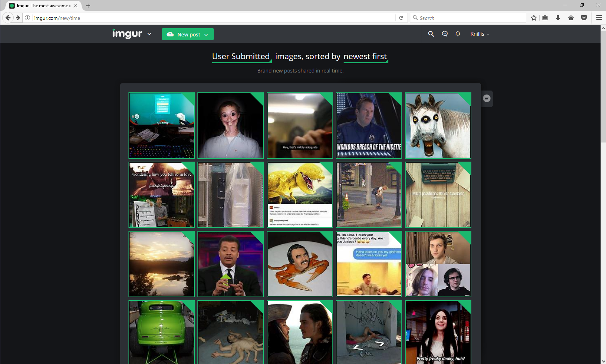Screen dimensions: 606x364
Task: Click the comments sidebar icon beside gallery
Action: click(487, 98)
